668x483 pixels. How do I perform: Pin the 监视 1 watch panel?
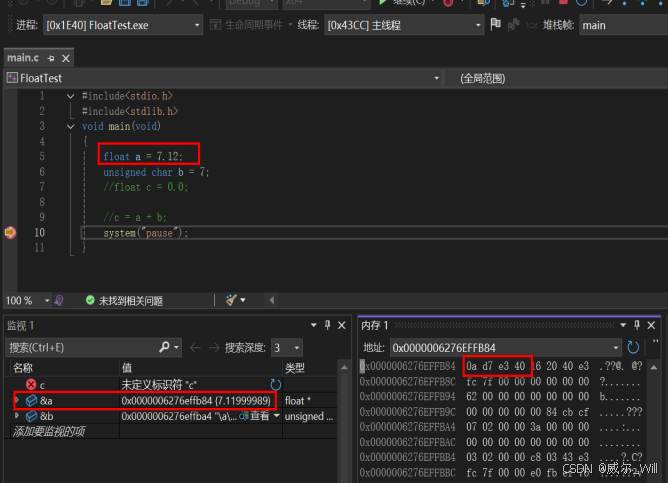tap(328, 325)
